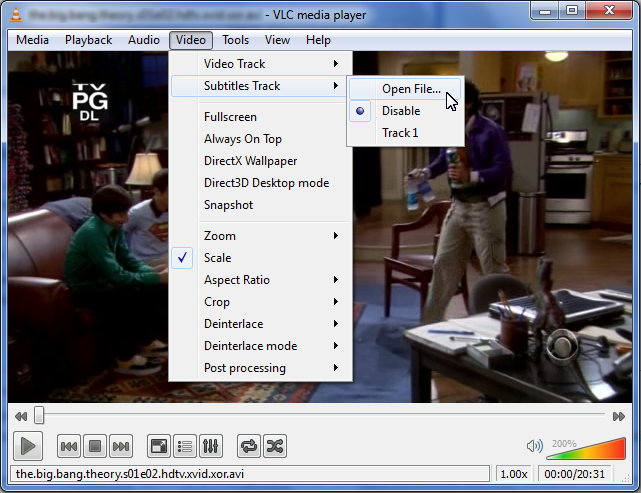Toggle the loop repeat icon
641x493 pixels.
tap(248, 446)
